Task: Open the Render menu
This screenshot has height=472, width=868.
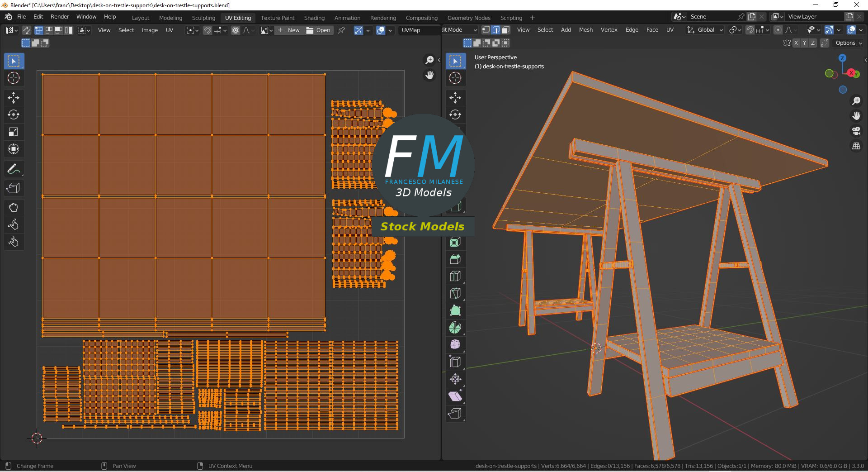Action: 60,17
